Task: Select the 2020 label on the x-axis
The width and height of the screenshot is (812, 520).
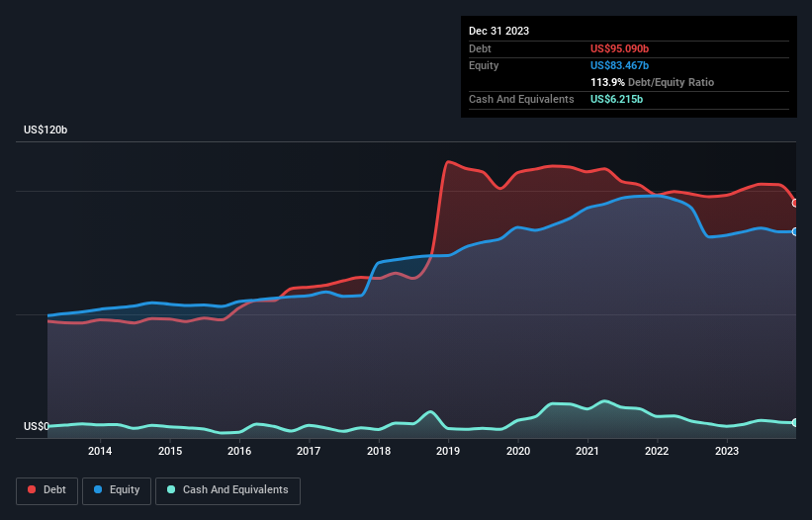Action: pos(518,451)
